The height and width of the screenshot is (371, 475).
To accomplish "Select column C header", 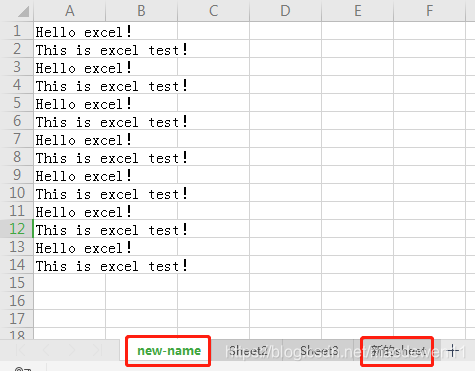I will (x=214, y=11).
